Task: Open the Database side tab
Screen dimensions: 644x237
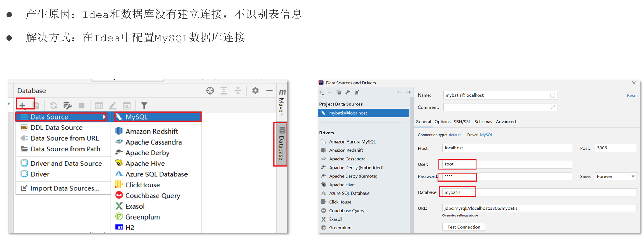Action: pos(281,144)
